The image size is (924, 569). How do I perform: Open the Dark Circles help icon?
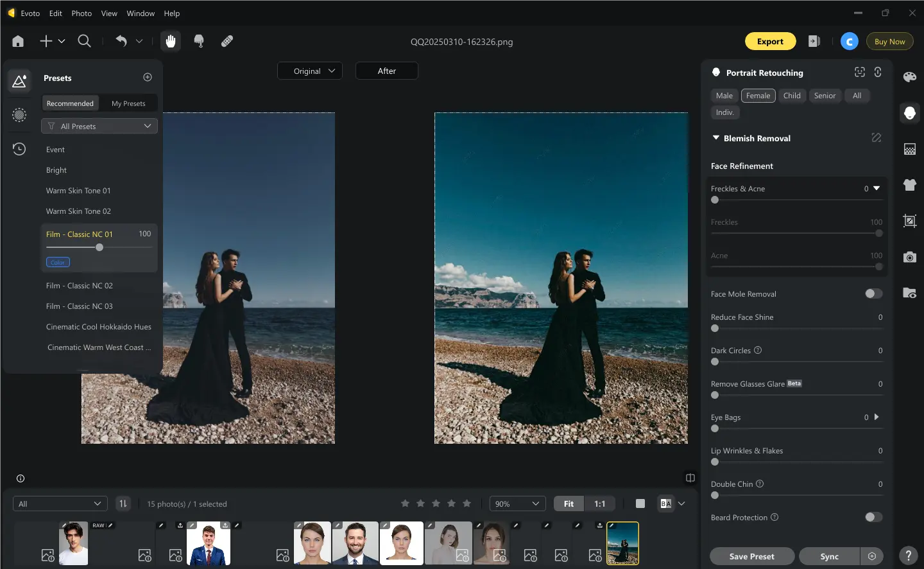[758, 350]
